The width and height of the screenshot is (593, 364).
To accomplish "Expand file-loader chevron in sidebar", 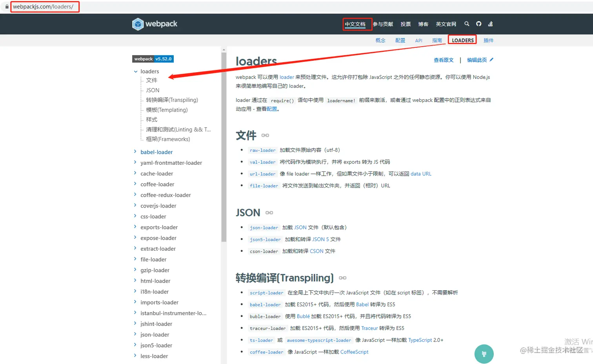I will click(135, 259).
